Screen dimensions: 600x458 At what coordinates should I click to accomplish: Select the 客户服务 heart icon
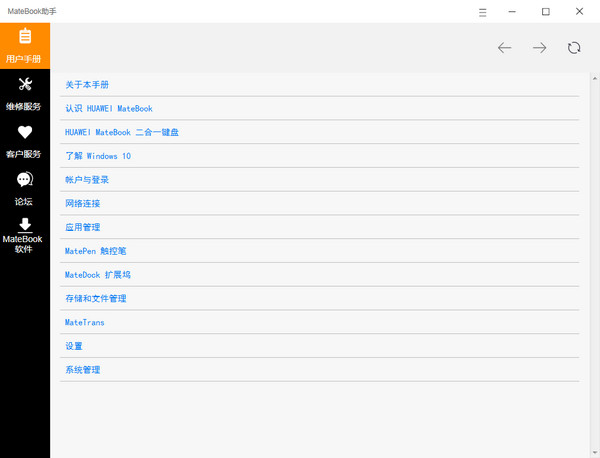click(x=25, y=132)
